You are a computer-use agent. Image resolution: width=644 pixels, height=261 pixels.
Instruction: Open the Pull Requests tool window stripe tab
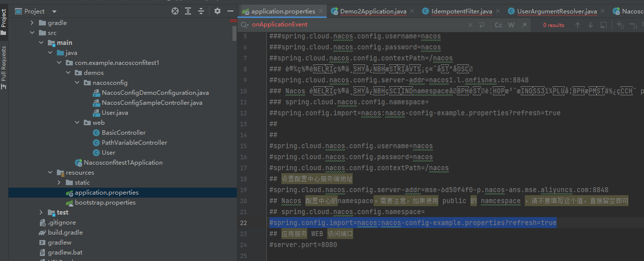pyautogui.click(x=4, y=68)
